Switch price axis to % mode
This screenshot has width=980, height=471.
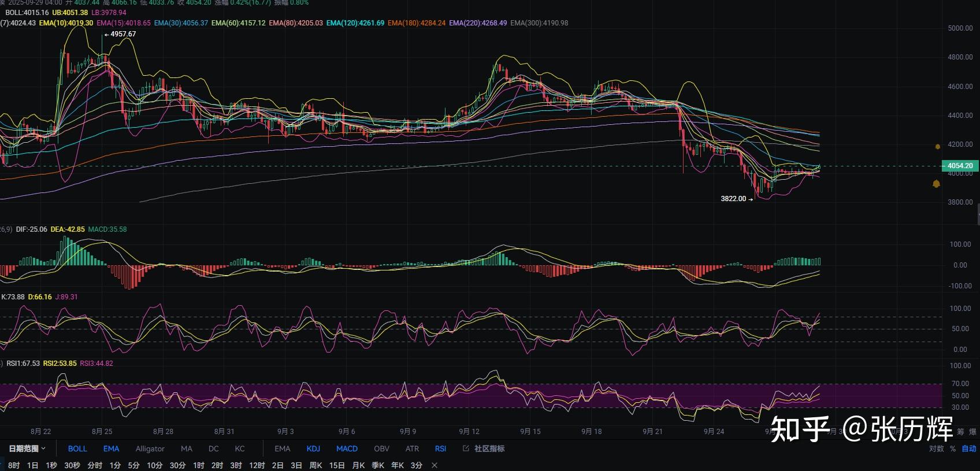coord(952,448)
